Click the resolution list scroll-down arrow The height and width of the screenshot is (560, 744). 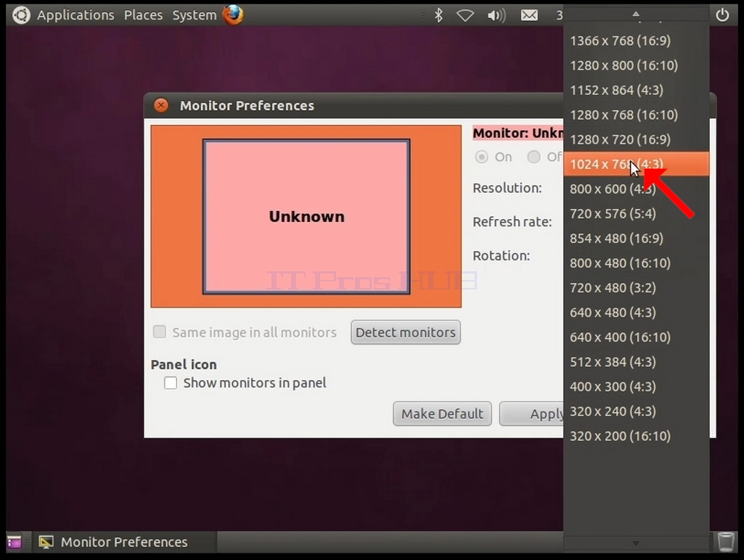[636, 543]
